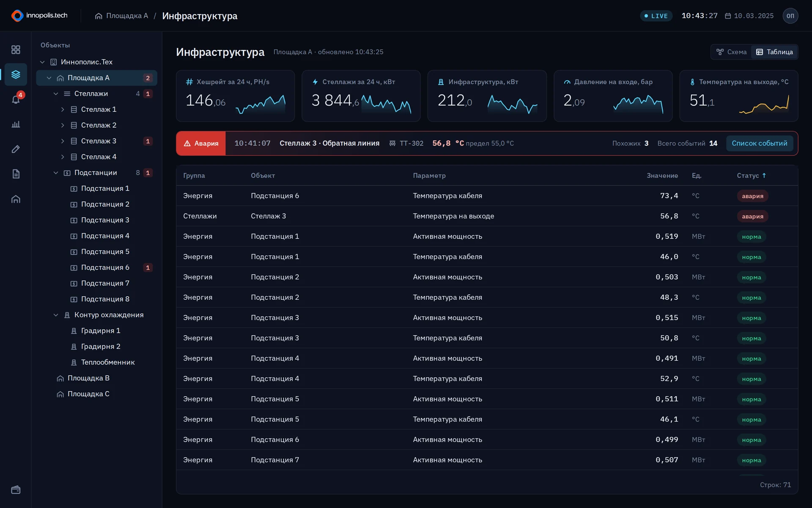Sort by the Статус column header
The image size is (812, 508).
pos(751,175)
